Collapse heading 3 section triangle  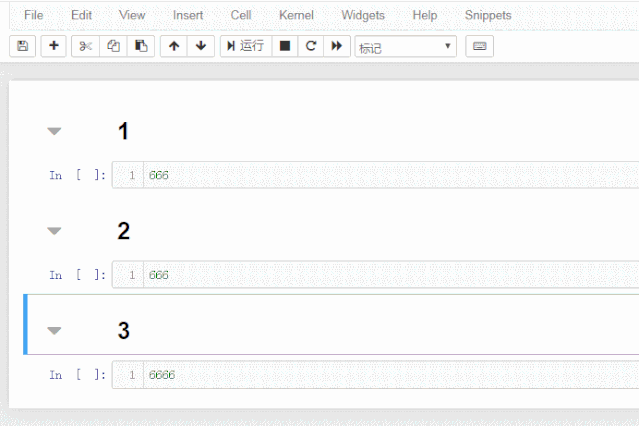54,331
